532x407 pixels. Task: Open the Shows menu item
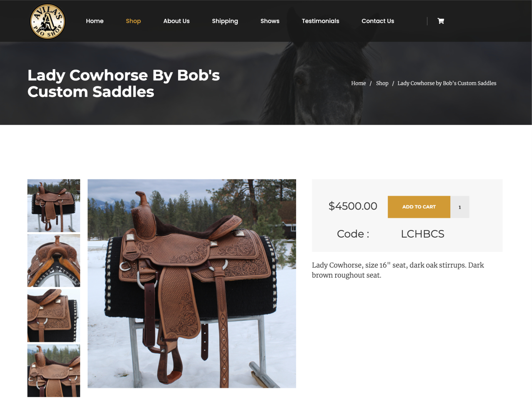coord(270,21)
